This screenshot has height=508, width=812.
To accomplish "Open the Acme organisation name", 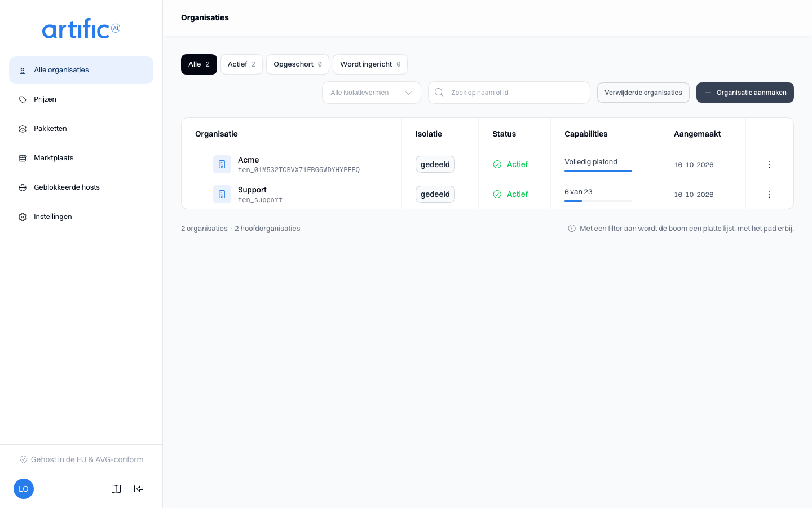I will [x=249, y=160].
